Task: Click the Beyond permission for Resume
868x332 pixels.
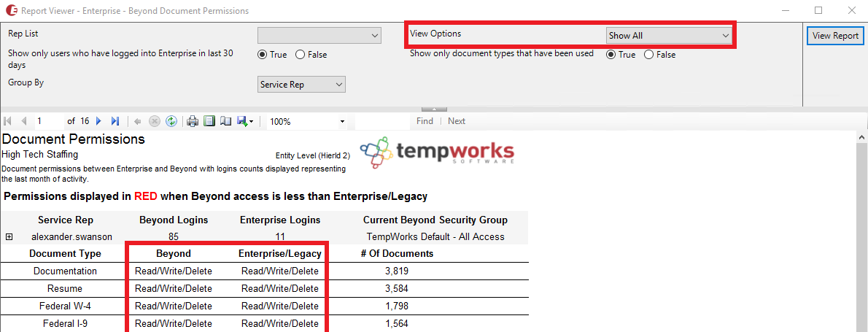Action: [174, 289]
